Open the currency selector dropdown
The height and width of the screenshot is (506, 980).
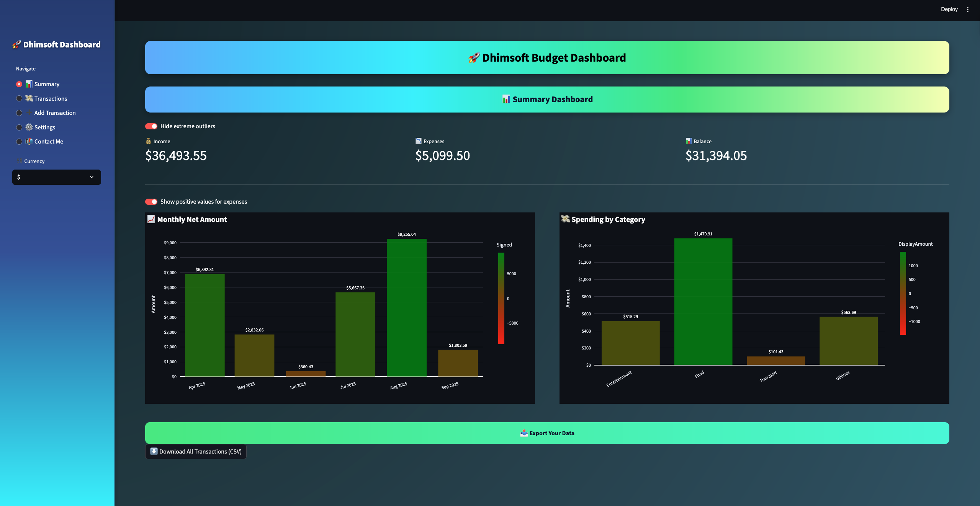pos(56,177)
